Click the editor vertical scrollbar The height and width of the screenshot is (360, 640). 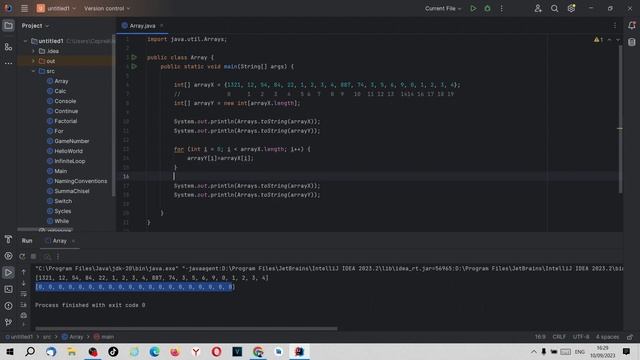(620, 118)
